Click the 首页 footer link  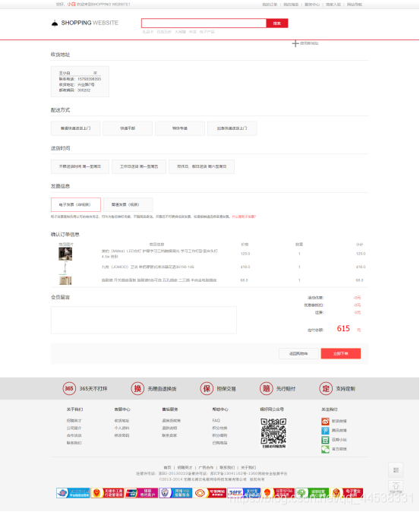[x=167, y=468]
